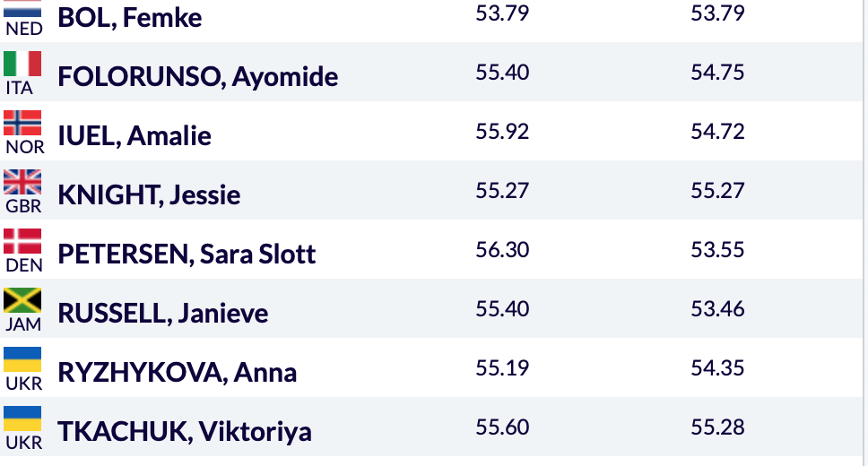Select RYZHYKOVA, Anna name
868x466 pixels.
tap(178, 373)
